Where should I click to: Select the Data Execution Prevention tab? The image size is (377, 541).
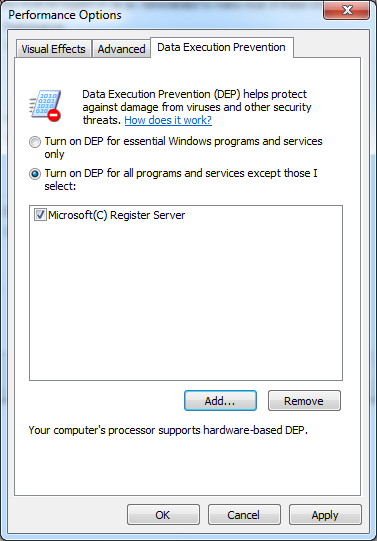point(222,47)
